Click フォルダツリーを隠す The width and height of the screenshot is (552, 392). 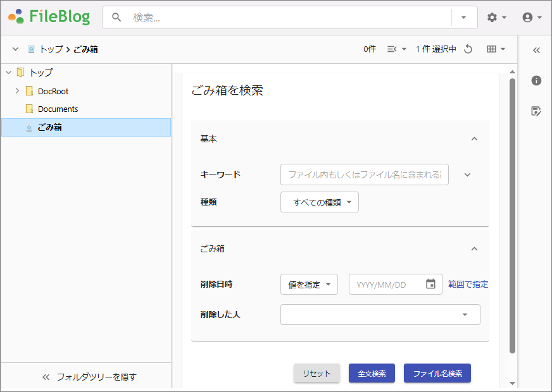click(89, 377)
